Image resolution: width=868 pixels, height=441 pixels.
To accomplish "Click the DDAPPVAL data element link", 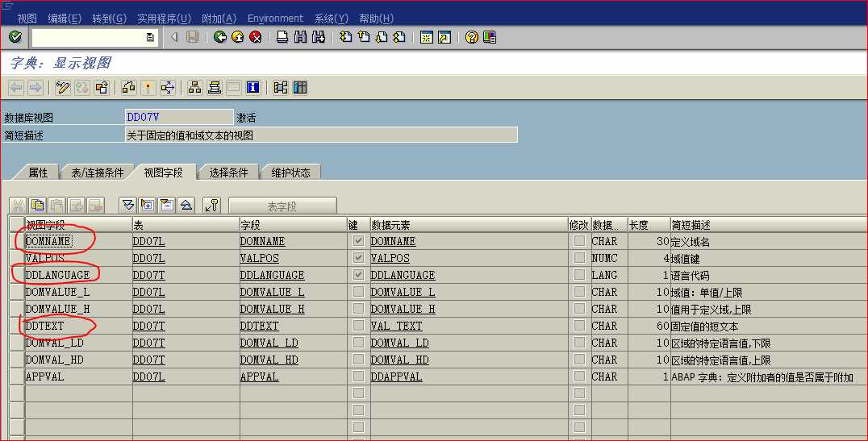I will [396, 377].
